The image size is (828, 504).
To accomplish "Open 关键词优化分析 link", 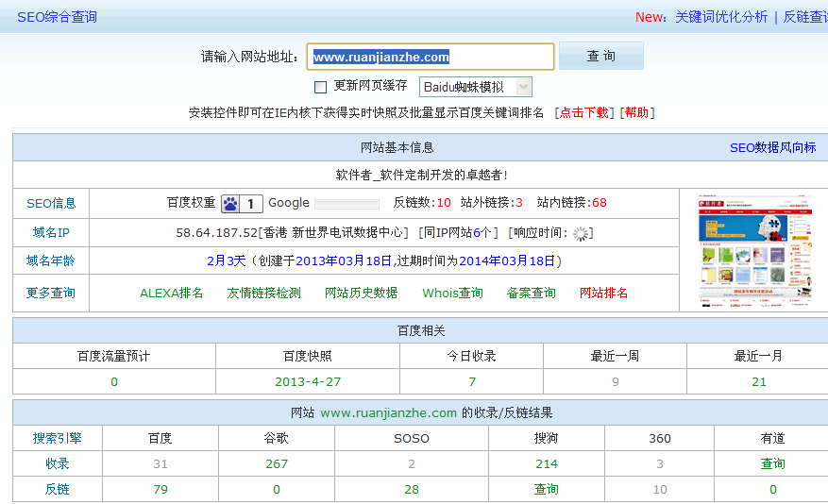I will click(721, 17).
